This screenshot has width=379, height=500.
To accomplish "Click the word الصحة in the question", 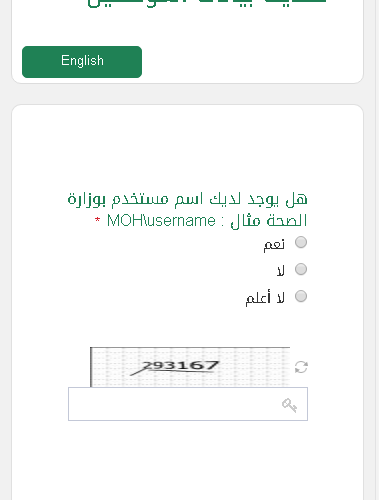I will [287, 221].
